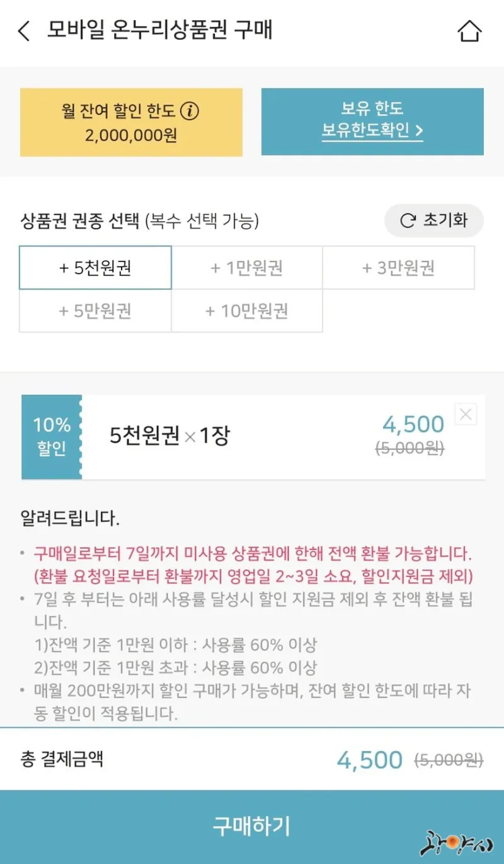The width and height of the screenshot is (504, 864).
Task: Add a + 10만원권 voucher
Action: [x=247, y=311]
